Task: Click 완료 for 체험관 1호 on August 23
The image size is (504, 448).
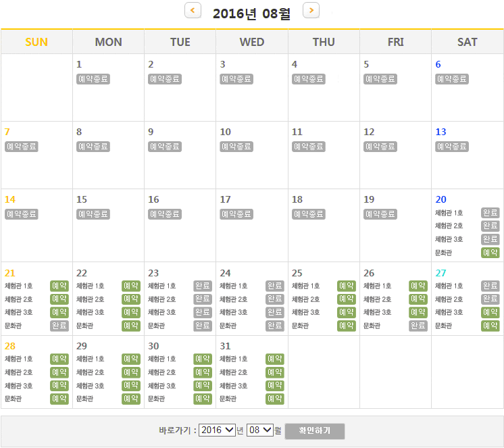Action: pos(203,286)
